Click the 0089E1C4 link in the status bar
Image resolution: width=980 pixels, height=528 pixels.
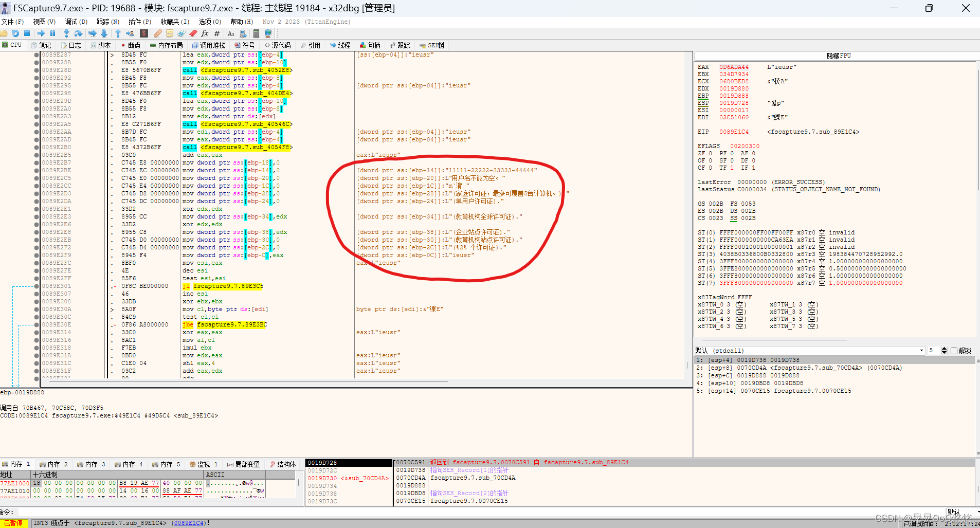188,523
